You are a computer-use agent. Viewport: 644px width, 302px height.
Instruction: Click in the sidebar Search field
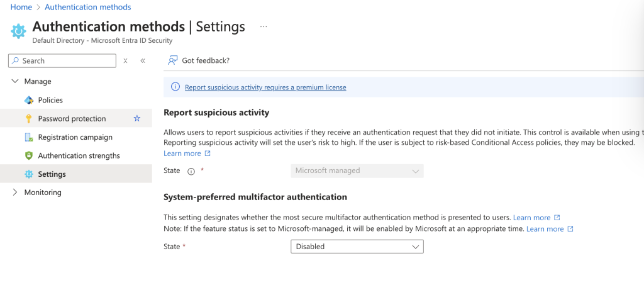62,61
